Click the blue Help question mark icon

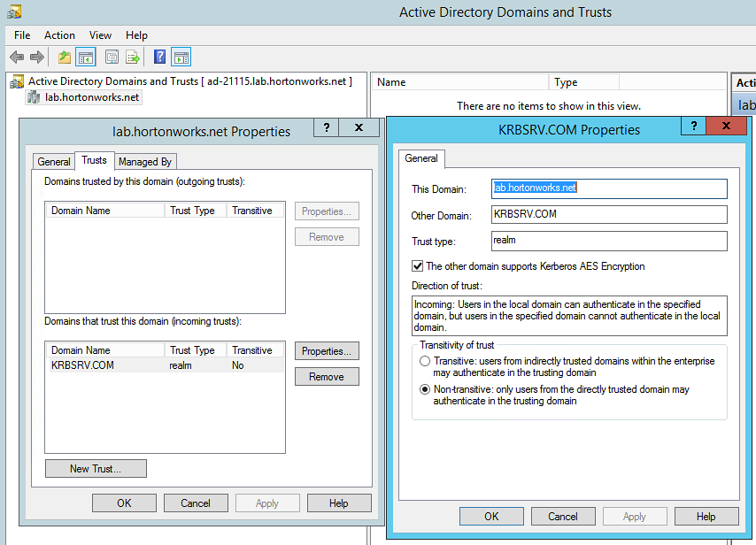[160, 58]
